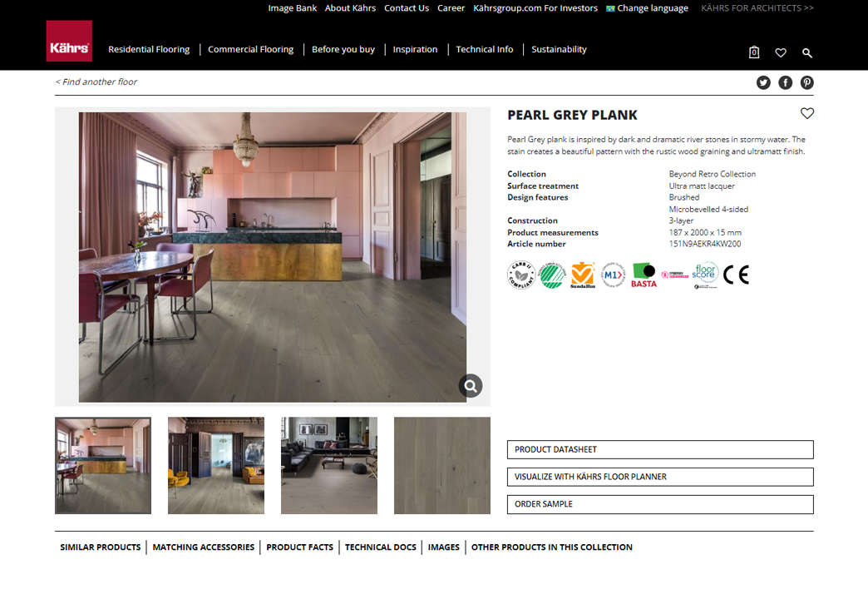Share on Twitter
868x599 pixels.
(x=763, y=82)
